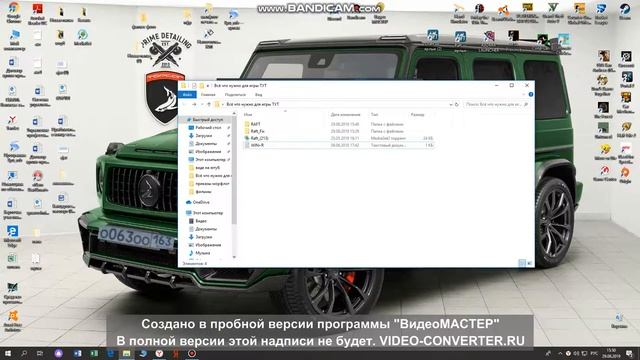Click the taskbar clock
The height and width of the screenshot is (360, 640).
(x=611, y=353)
